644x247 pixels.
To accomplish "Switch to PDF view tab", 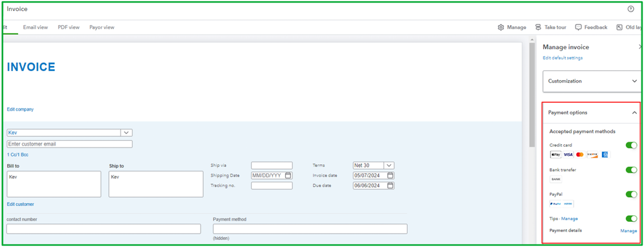I will click(68, 27).
